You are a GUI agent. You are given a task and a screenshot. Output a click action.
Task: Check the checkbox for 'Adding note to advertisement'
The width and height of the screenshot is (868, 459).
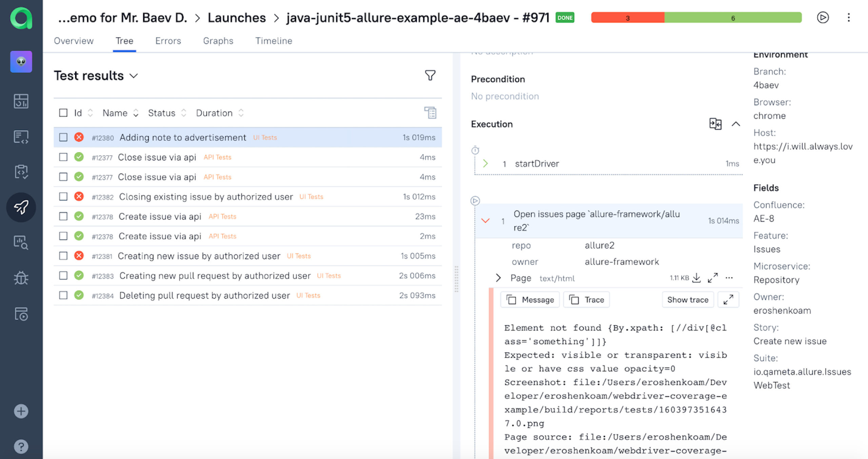pos(63,137)
